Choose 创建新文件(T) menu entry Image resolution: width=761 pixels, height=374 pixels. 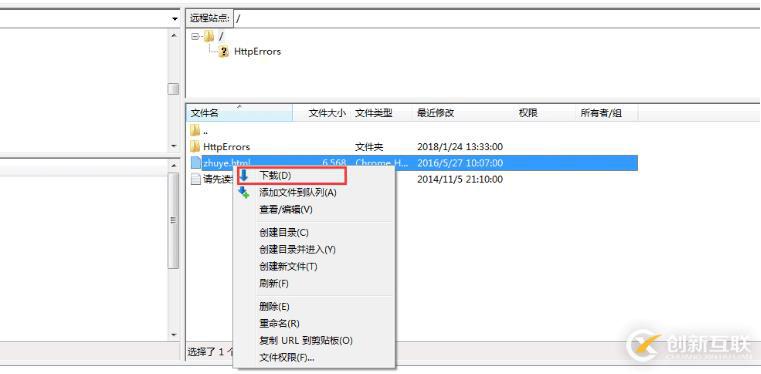click(x=288, y=266)
